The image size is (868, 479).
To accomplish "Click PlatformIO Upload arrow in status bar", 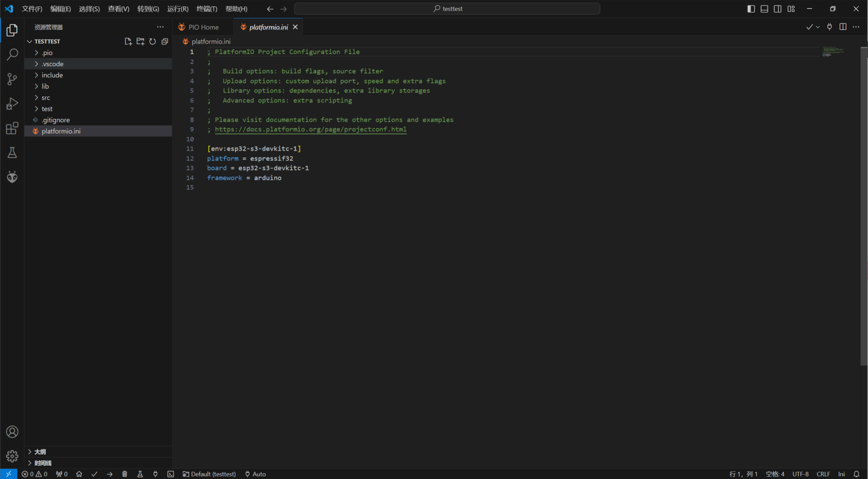I will click(x=109, y=474).
